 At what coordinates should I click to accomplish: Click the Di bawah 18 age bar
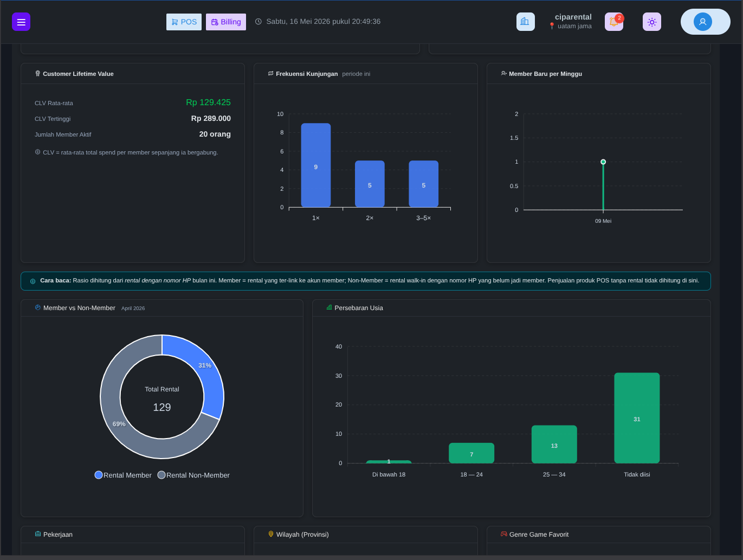(x=389, y=462)
